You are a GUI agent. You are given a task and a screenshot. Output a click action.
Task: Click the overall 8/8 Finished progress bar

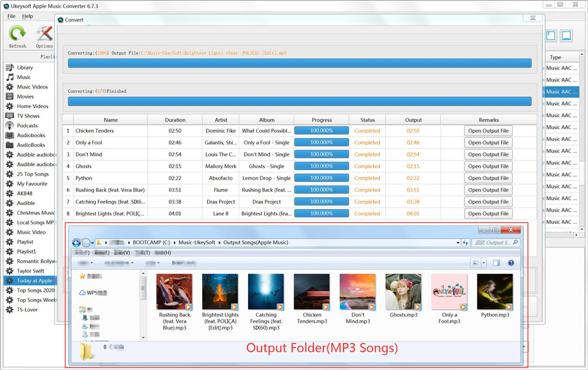pyautogui.click(x=300, y=101)
